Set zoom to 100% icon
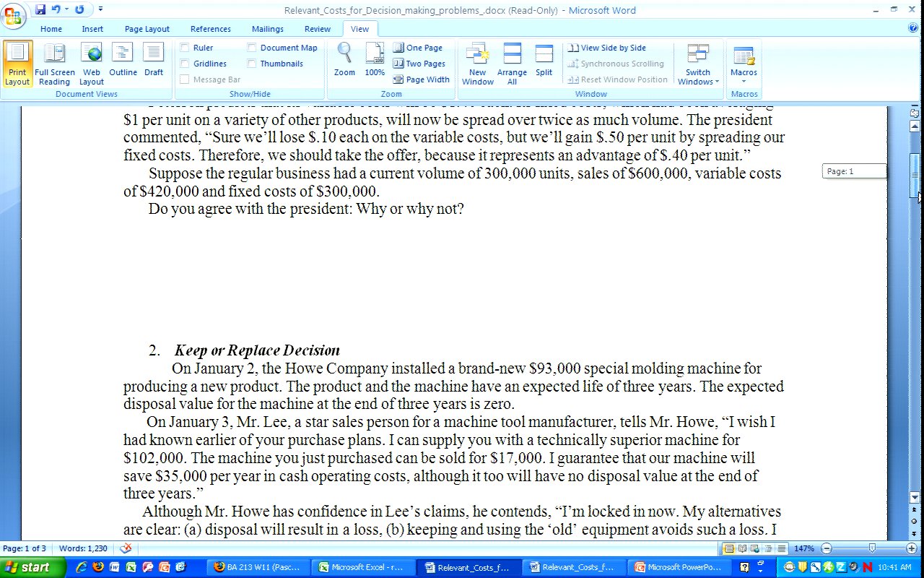This screenshot has width=924, height=578. click(x=375, y=60)
